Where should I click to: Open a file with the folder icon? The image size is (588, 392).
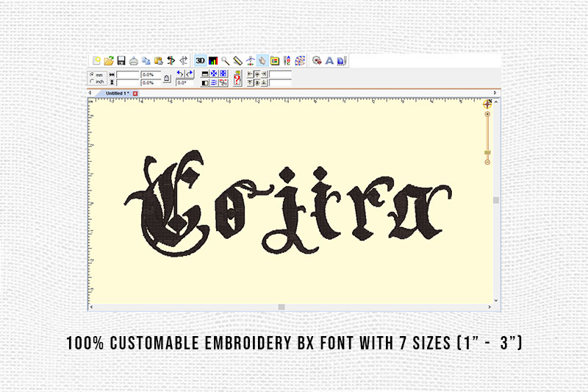(x=109, y=60)
